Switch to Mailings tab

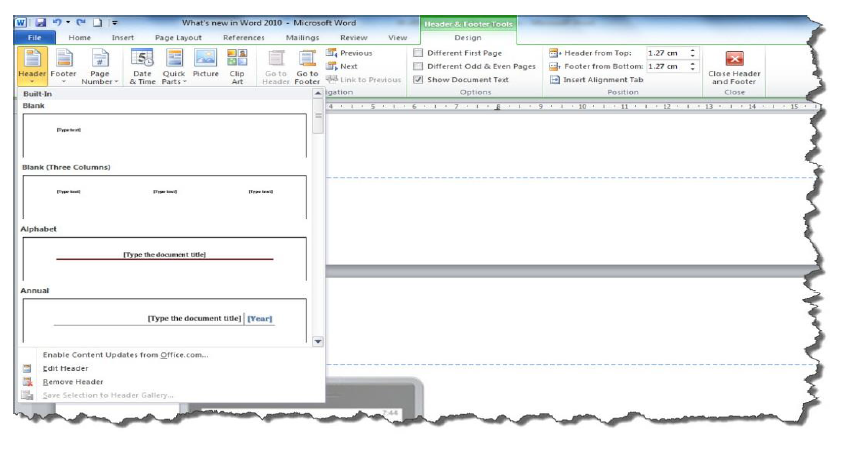coord(302,37)
